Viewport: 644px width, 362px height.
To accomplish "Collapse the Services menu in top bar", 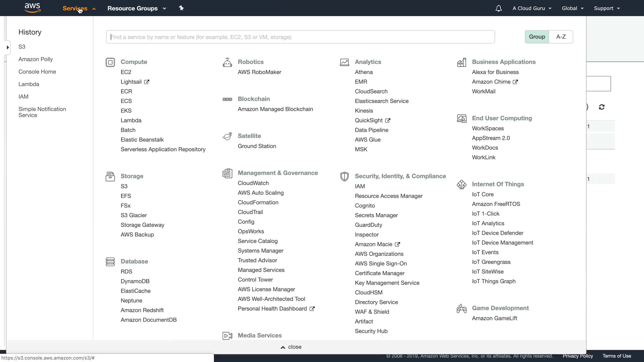I will tap(79, 8).
